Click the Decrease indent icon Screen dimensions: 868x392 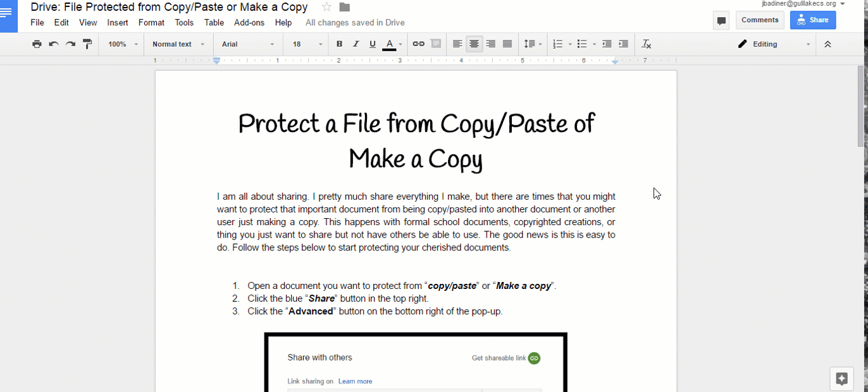tap(607, 44)
